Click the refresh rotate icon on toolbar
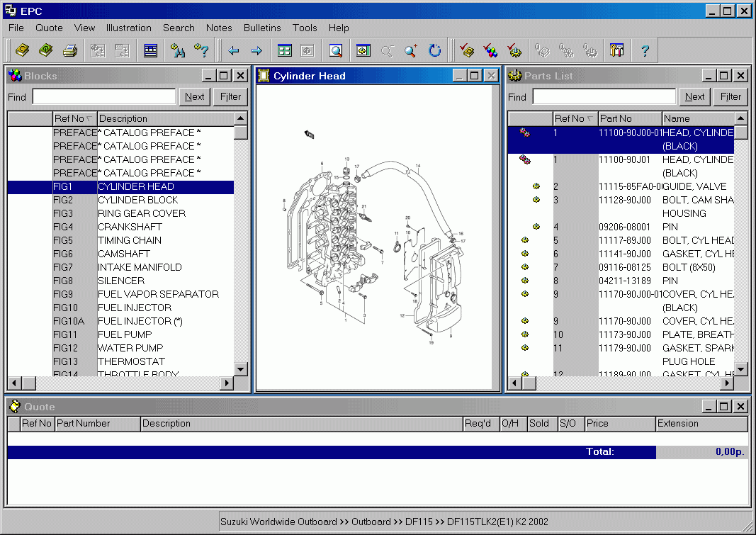Screen dimensions: 756x535 coord(434,50)
